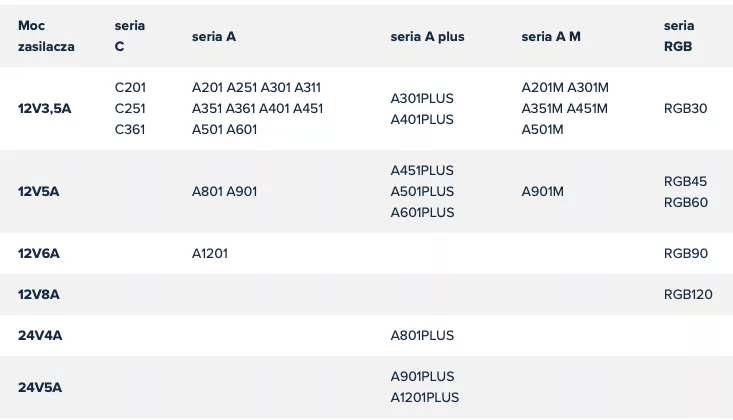Select the 12V5A power supply row label
The width and height of the screenshot is (733, 420).
coord(38,191)
